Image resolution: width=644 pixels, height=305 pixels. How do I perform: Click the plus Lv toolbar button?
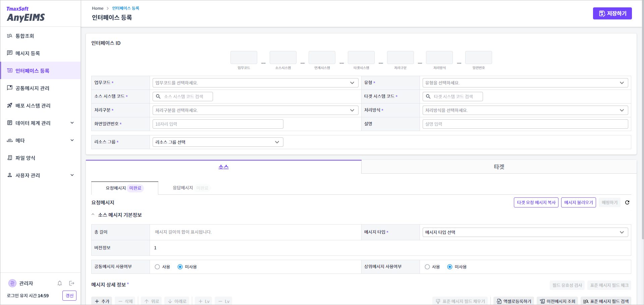tap(204, 301)
